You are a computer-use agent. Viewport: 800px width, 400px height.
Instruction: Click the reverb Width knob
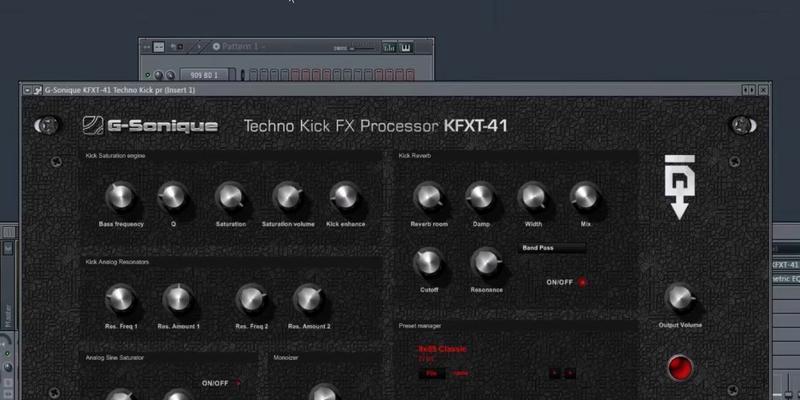pyautogui.click(x=533, y=197)
